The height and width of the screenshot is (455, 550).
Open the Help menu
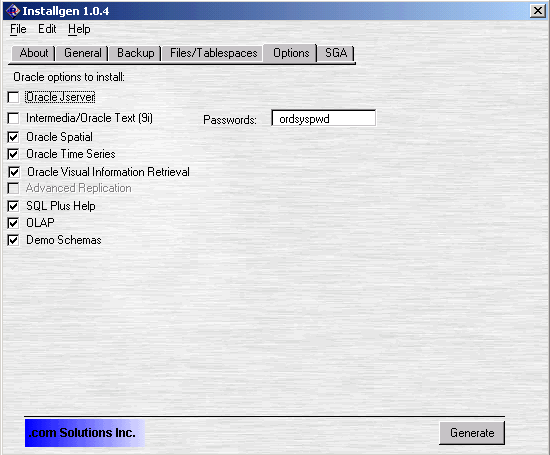(79, 29)
